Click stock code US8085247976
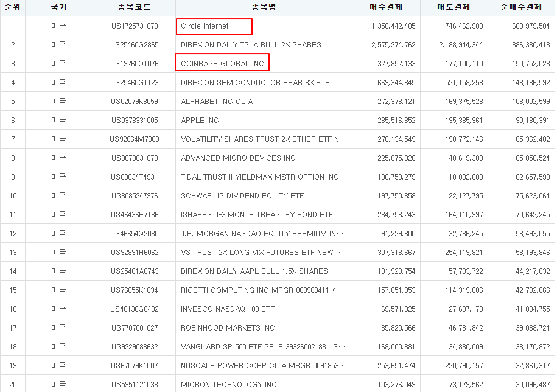Image resolution: width=557 pixels, height=392 pixels. pyautogui.click(x=135, y=195)
